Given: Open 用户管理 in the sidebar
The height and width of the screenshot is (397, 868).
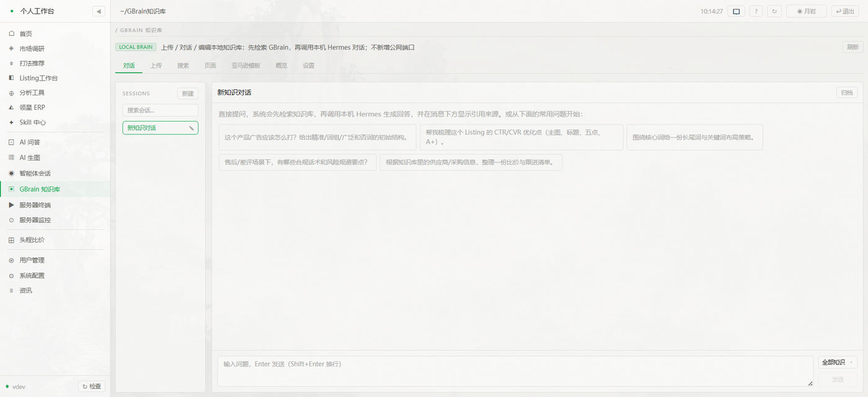Looking at the screenshot, I should coord(55,260).
